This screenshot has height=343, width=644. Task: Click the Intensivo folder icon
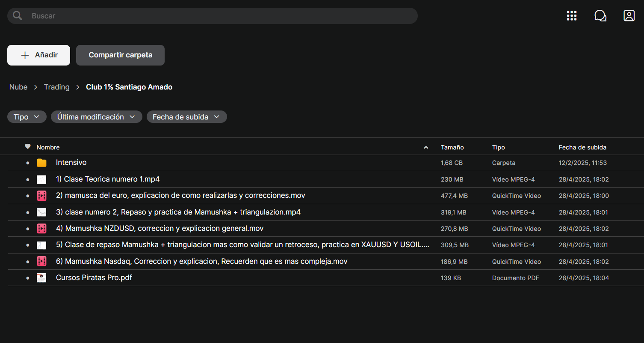(41, 163)
